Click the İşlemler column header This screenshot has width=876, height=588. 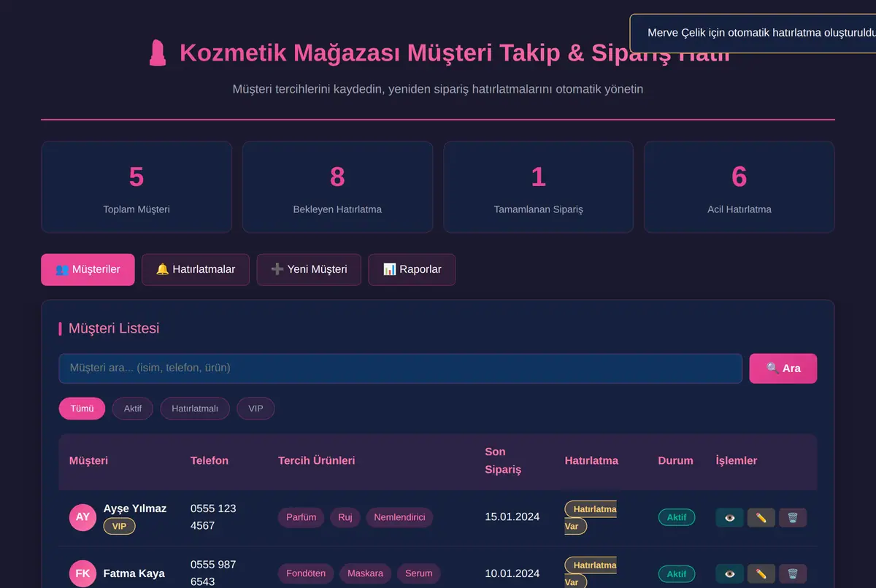tap(737, 460)
